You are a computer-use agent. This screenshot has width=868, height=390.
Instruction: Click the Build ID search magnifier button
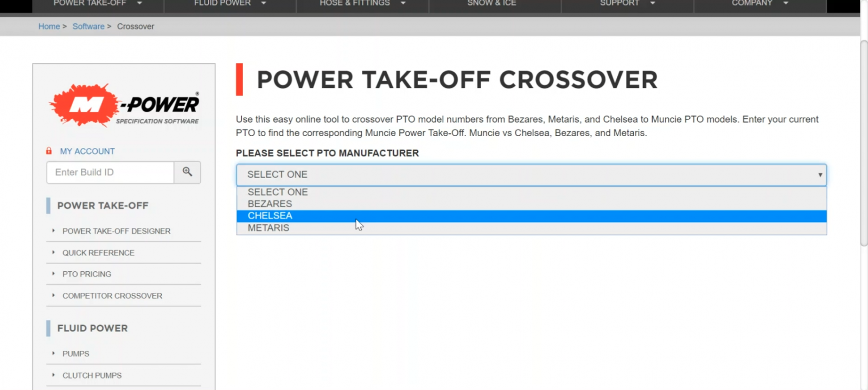tap(187, 172)
